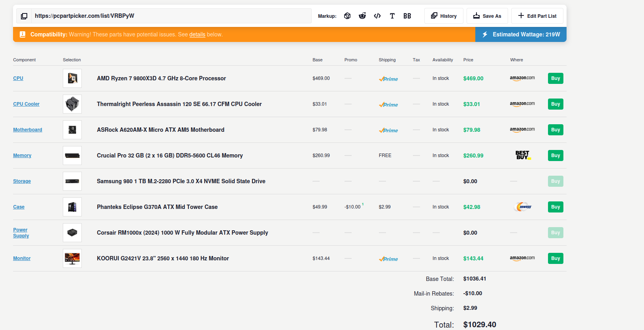
Task: Click Prime shipping badge in CPU Cooler row
Action: (388, 104)
